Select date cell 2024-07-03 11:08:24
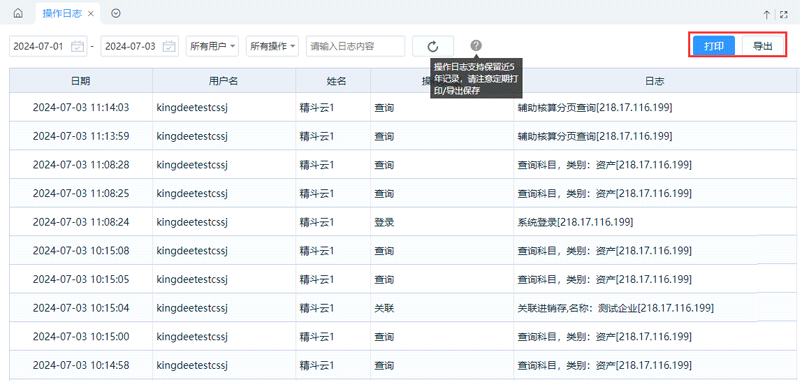Viewport: 800px width, 381px height. point(81,222)
